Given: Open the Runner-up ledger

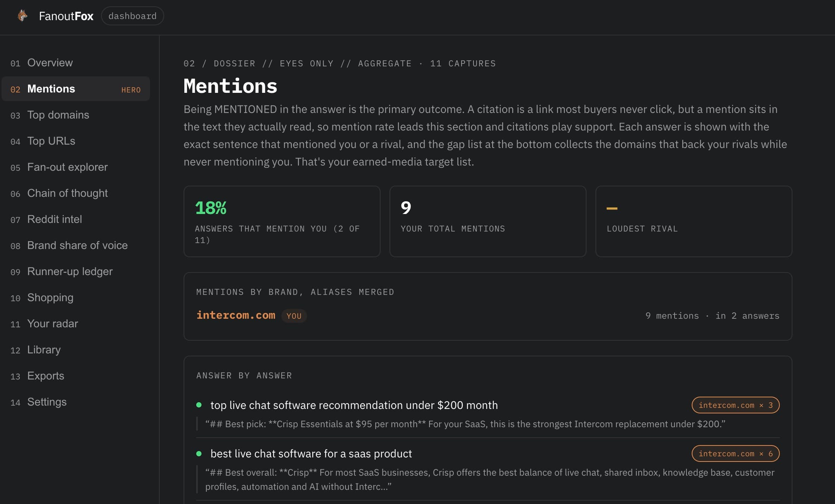Looking at the screenshot, I should (x=76, y=271).
